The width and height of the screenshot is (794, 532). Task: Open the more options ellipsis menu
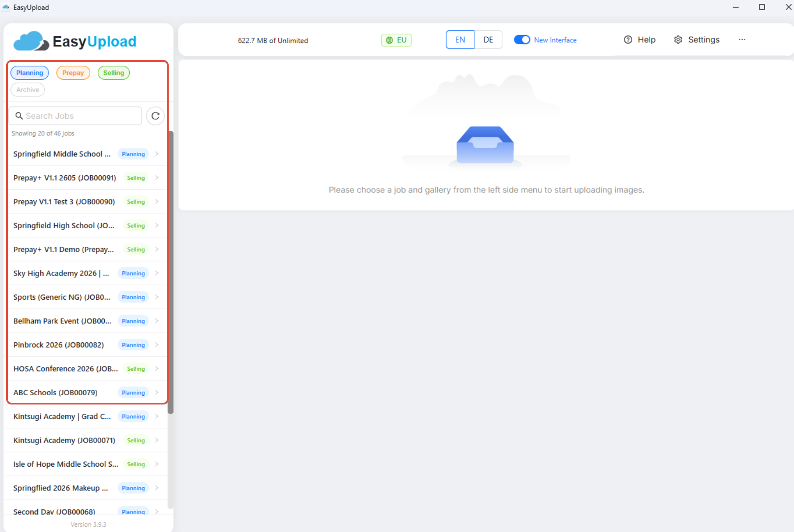pyautogui.click(x=742, y=39)
